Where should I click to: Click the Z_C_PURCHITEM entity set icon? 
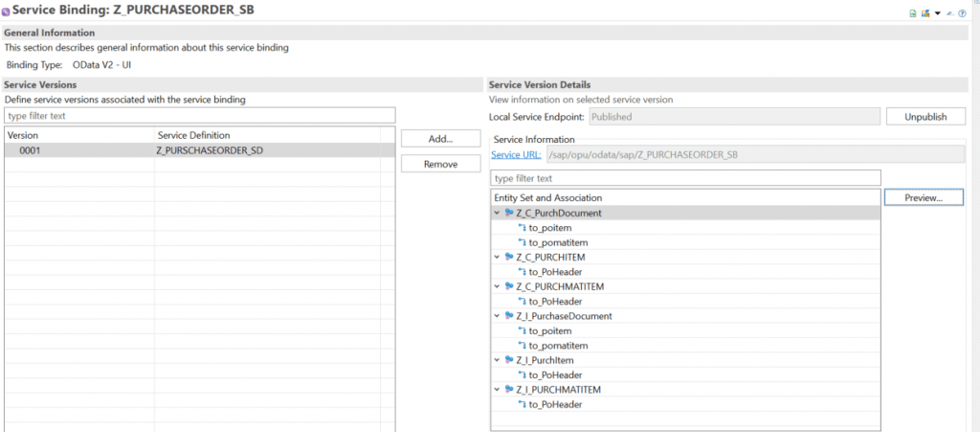[x=509, y=257]
